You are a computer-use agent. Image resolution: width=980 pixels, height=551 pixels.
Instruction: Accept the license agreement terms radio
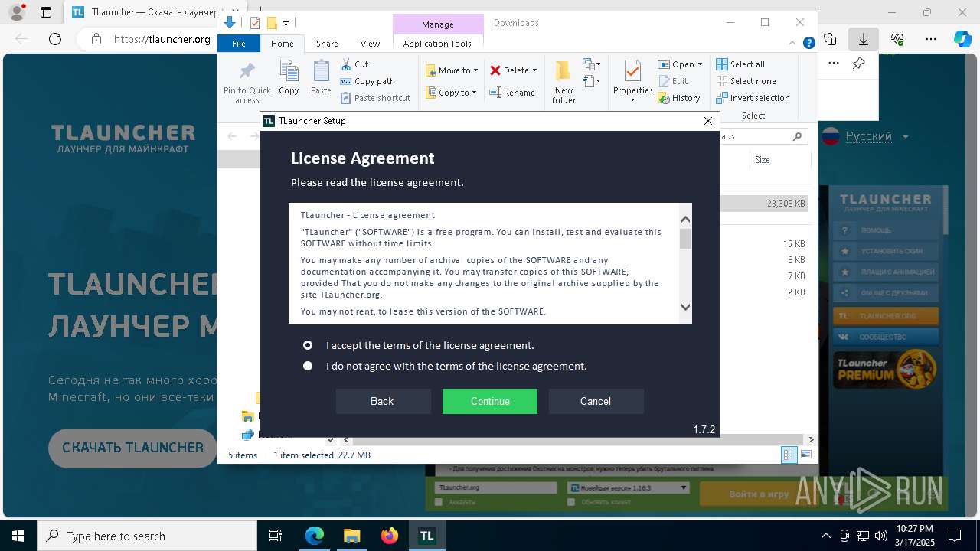pyautogui.click(x=308, y=345)
